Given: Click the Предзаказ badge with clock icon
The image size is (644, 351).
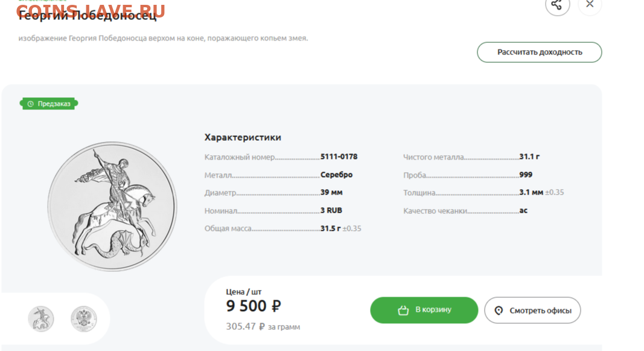Looking at the screenshot, I should pos(49,104).
